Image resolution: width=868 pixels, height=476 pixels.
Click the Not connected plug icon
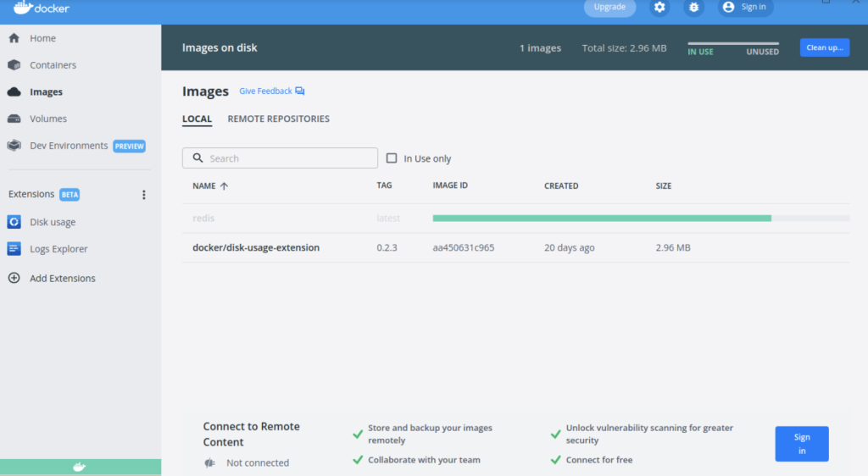pyautogui.click(x=210, y=462)
